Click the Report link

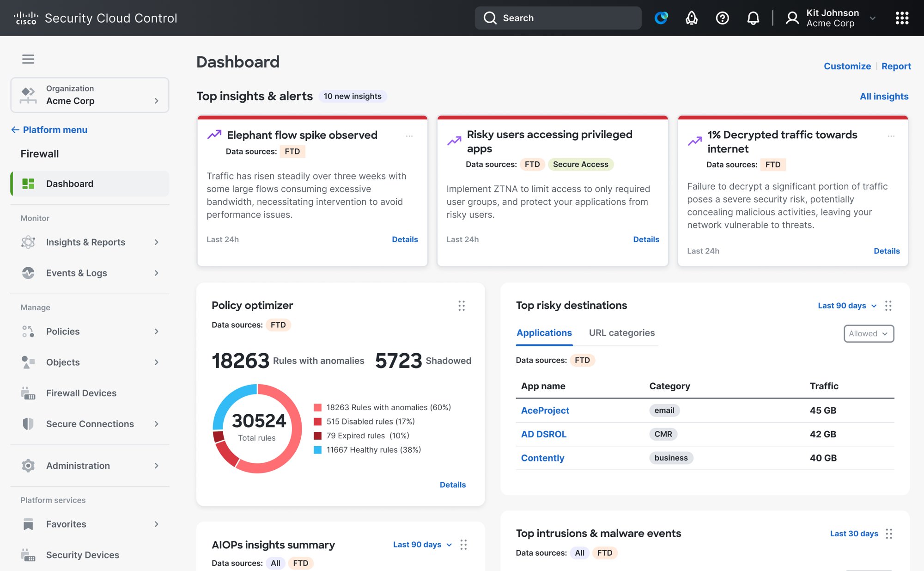click(896, 66)
